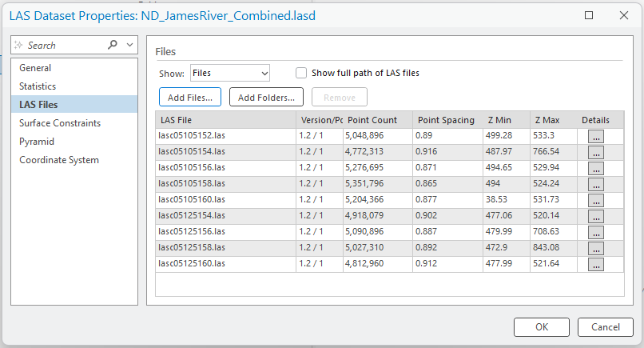Open the Show dropdown set to Files
Screen dimensions: 644x348
(230, 74)
